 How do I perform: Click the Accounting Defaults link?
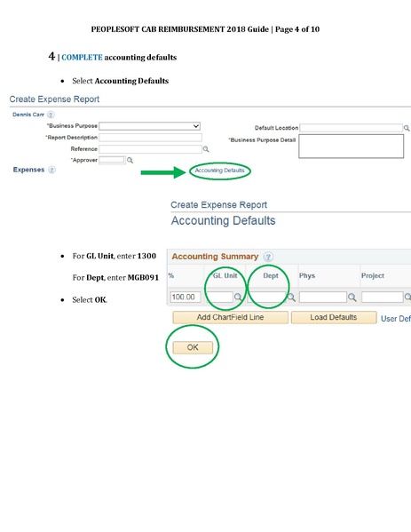[x=219, y=171]
